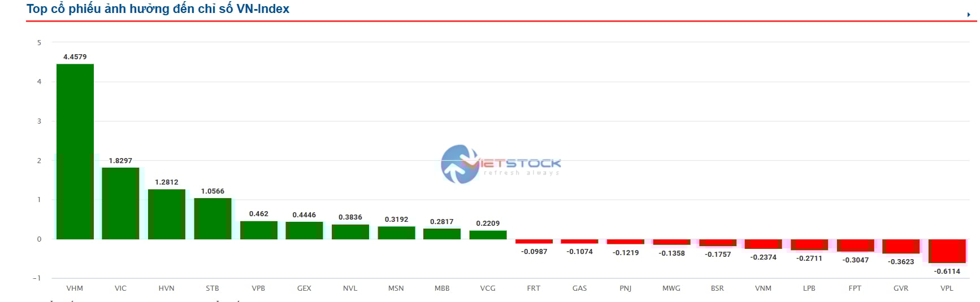Click value label 4.4579

[x=75, y=57]
